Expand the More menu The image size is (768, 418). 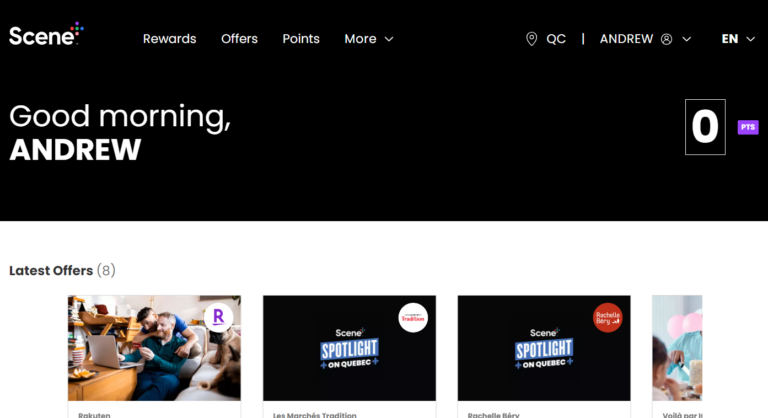tap(369, 39)
